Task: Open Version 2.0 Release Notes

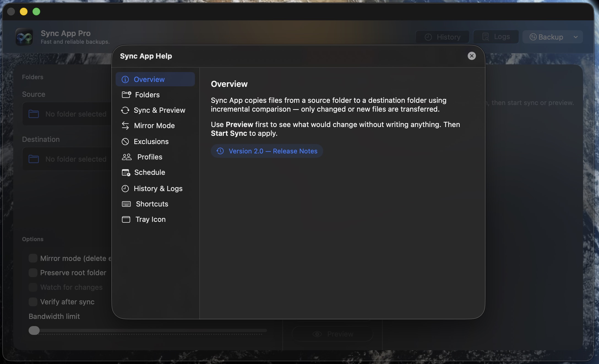Action: point(266,151)
